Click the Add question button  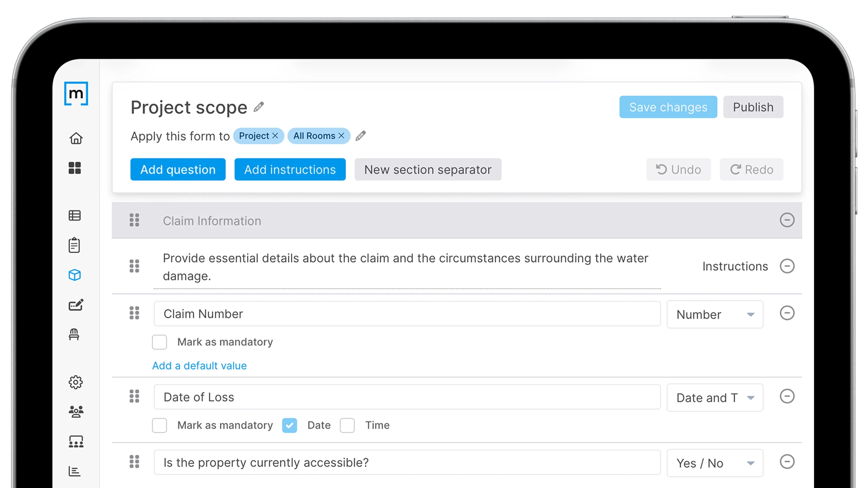click(178, 169)
